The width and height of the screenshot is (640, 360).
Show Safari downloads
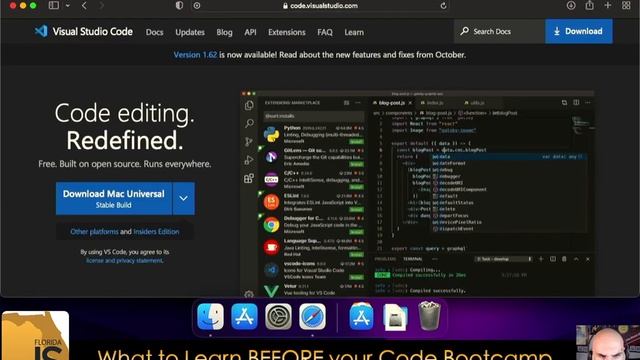coord(571,5)
